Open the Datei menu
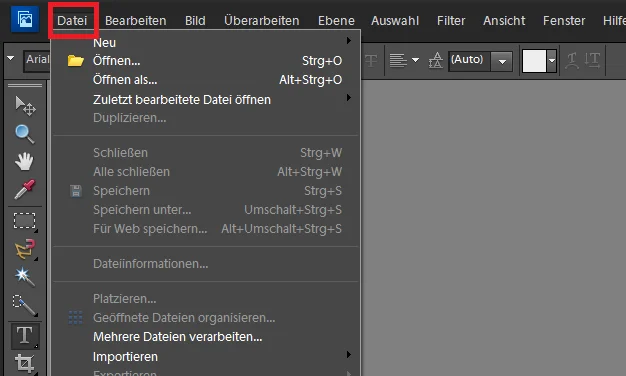This screenshot has height=376, width=626. tap(72, 21)
